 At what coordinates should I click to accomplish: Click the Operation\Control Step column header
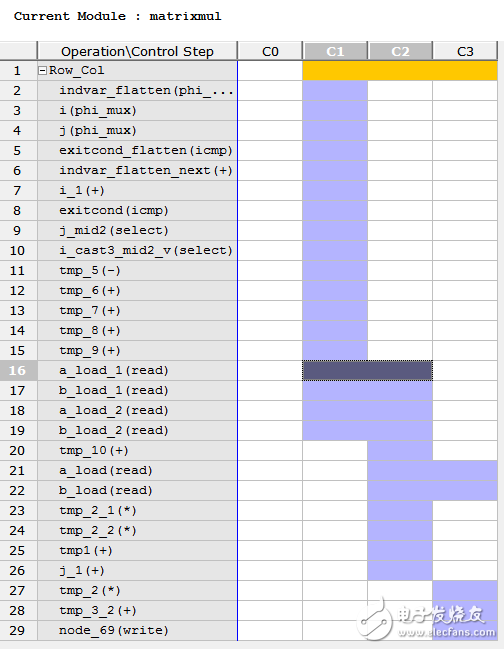[137, 51]
